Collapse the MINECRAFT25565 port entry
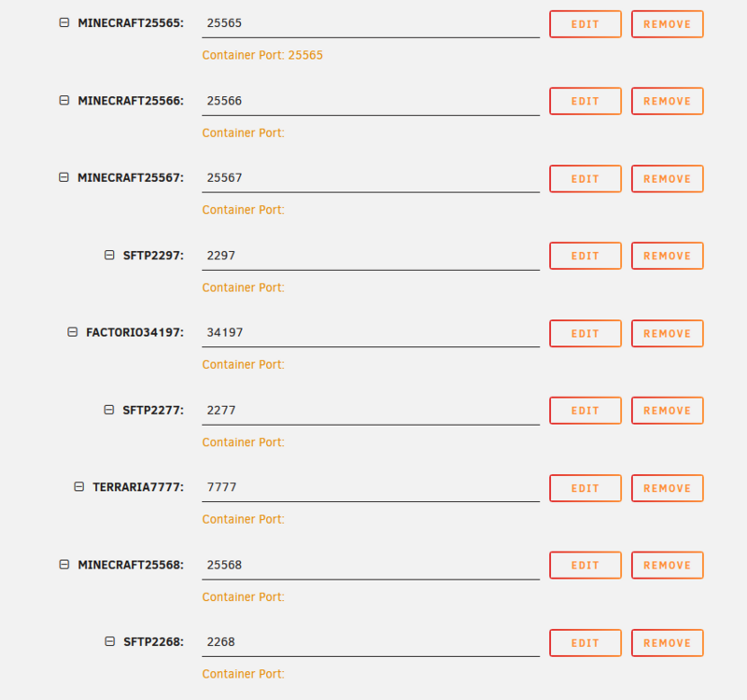 pyautogui.click(x=64, y=22)
